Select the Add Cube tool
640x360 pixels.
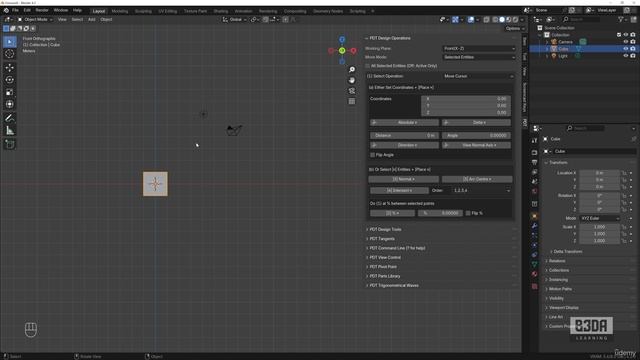[x=10, y=144]
